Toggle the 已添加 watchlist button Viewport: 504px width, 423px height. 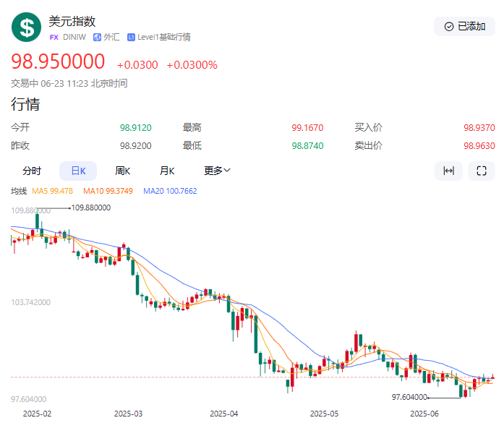pos(464,26)
